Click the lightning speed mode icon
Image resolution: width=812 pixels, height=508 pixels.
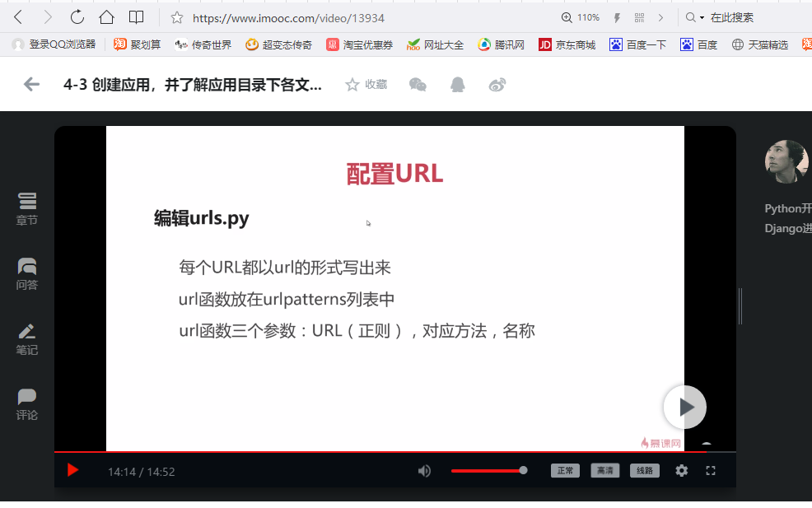click(x=617, y=18)
